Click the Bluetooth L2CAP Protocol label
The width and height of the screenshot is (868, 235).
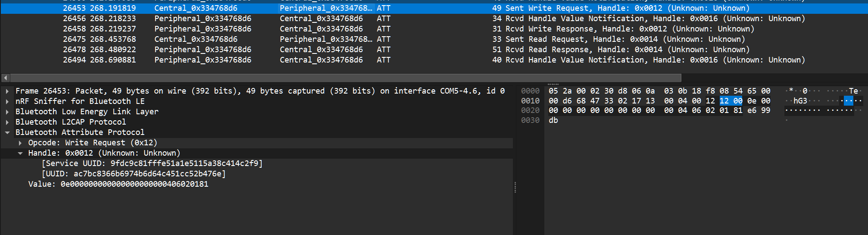tap(71, 122)
